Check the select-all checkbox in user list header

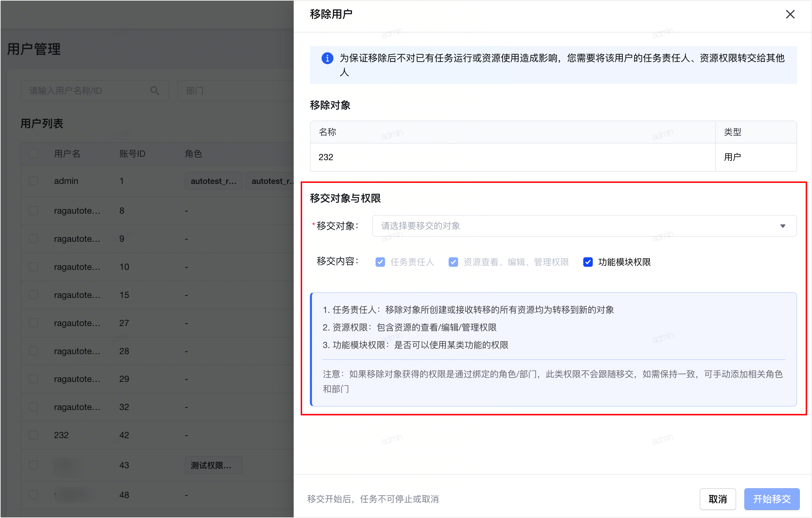pyautogui.click(x=33, y=154)
